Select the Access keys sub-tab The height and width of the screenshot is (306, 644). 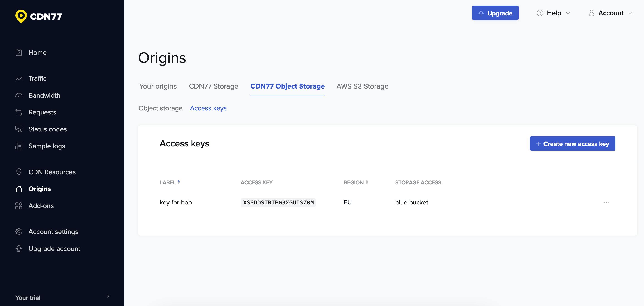pos(208,108)
